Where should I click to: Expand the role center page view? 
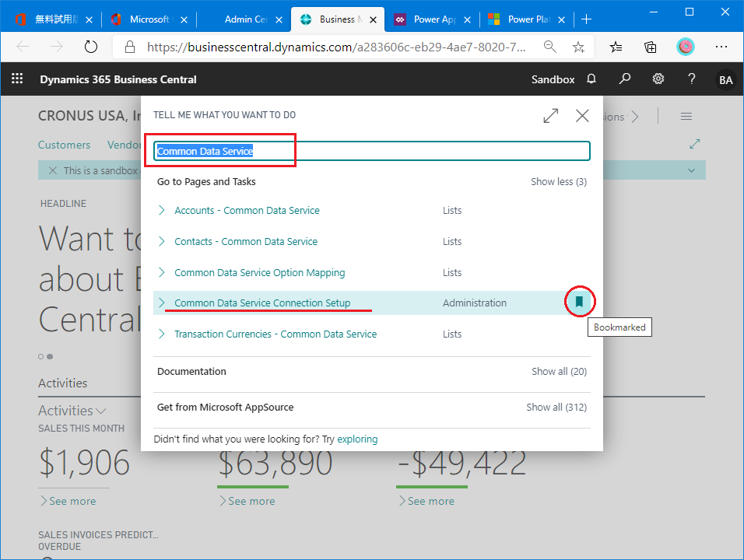pos(695,144)
